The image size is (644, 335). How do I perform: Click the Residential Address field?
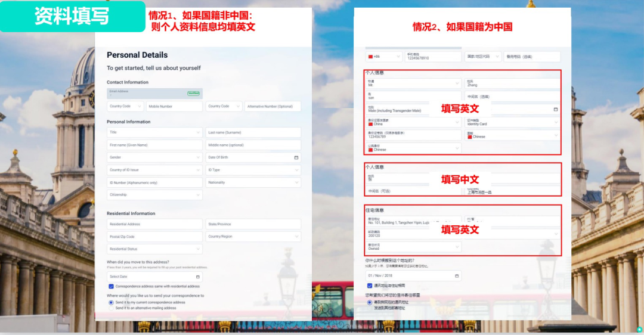coord(154,224)
